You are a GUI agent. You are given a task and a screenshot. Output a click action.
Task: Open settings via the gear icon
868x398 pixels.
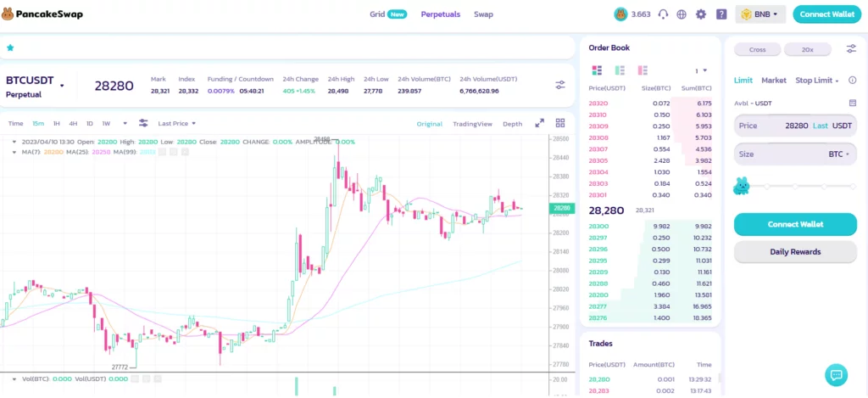point(701,14)
